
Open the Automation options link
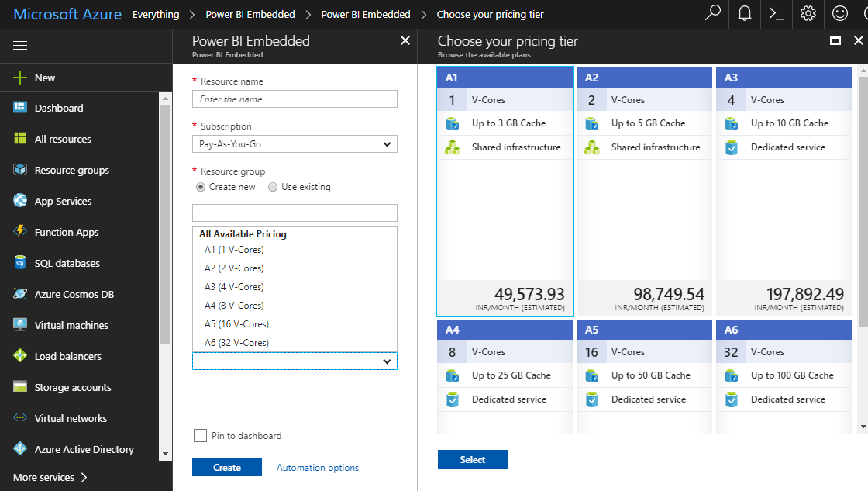[318, 468]
